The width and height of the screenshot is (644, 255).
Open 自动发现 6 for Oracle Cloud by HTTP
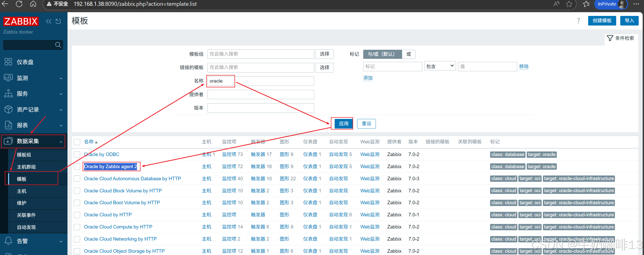(x=340, y=215)
